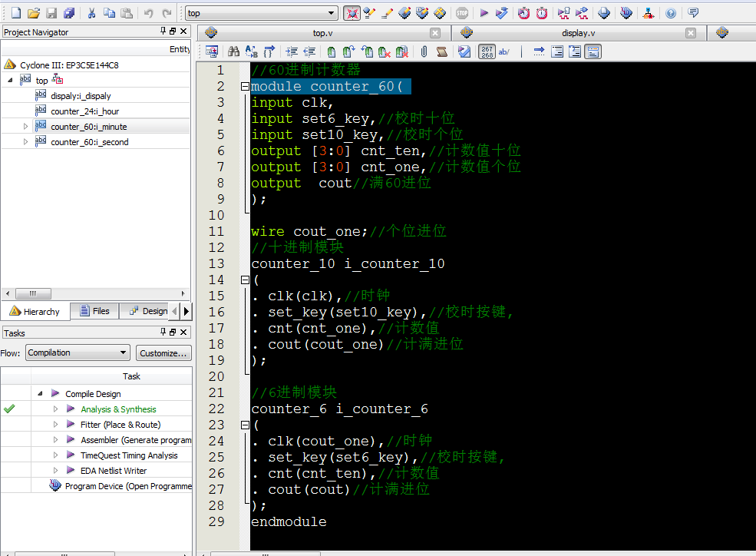Expand Analysis & Synthesis task
The height and width of the screenshot is (556, 756).
coord(55,409)
